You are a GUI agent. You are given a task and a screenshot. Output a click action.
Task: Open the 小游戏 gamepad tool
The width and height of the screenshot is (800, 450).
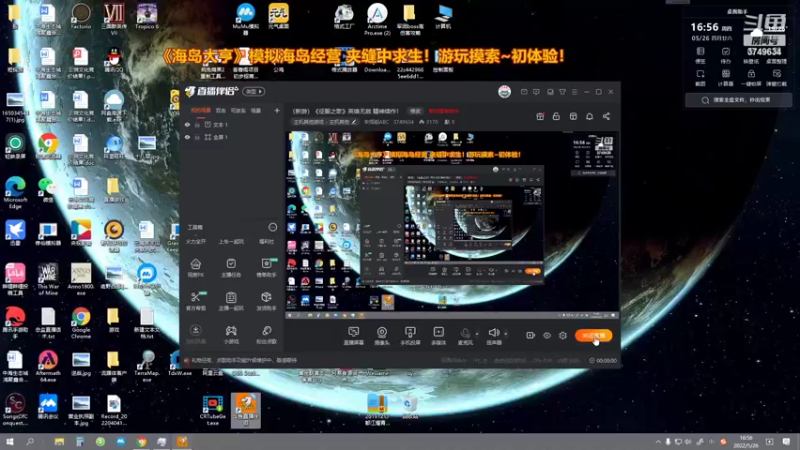click(231, 334)
